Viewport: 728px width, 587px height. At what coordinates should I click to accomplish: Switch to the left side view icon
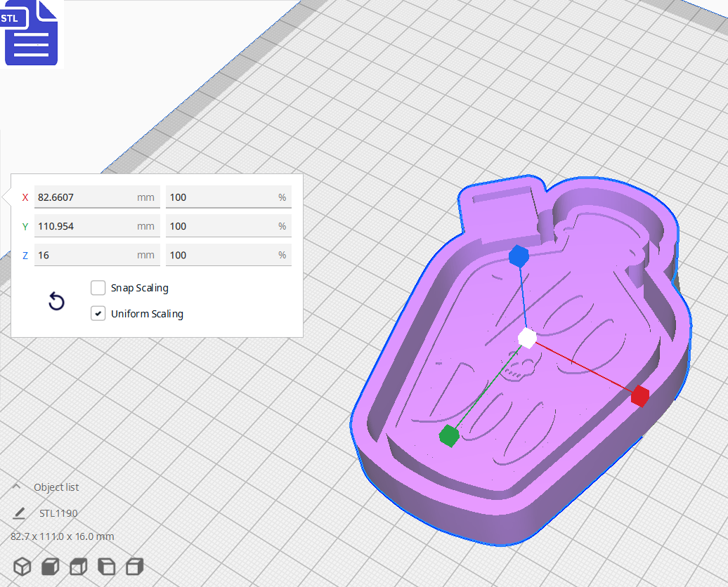pyautogui.click(x=106, y=567)
